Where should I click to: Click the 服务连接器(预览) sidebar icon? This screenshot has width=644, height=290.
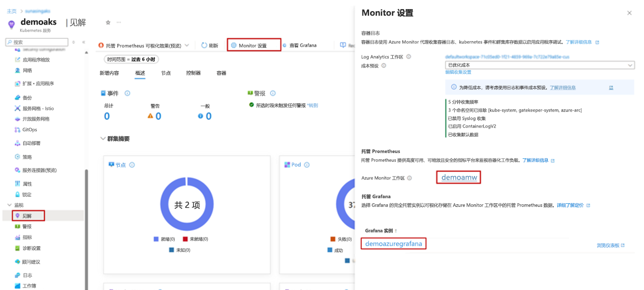(18, 170)
